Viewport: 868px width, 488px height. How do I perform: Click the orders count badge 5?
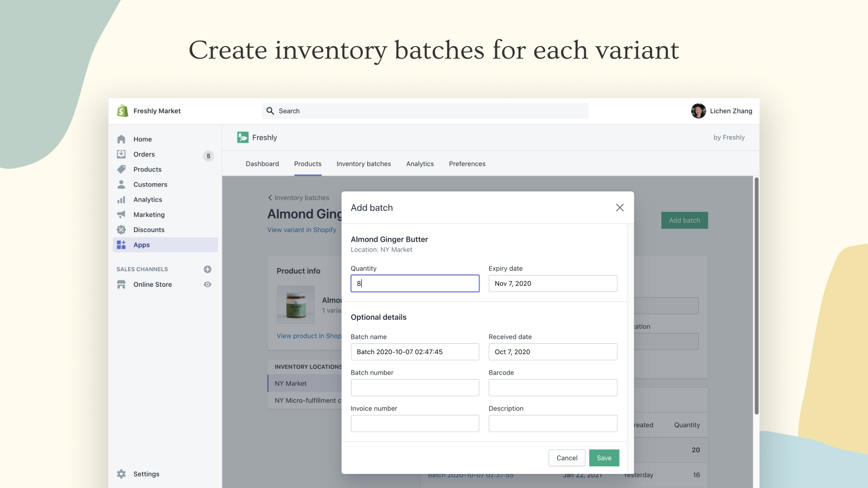(208, 156)
